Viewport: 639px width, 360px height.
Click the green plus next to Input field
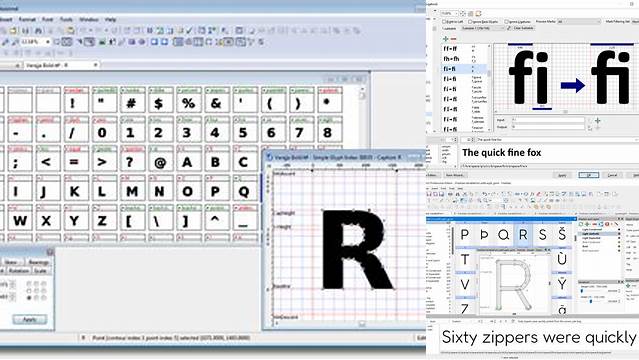tap(597, 121)
